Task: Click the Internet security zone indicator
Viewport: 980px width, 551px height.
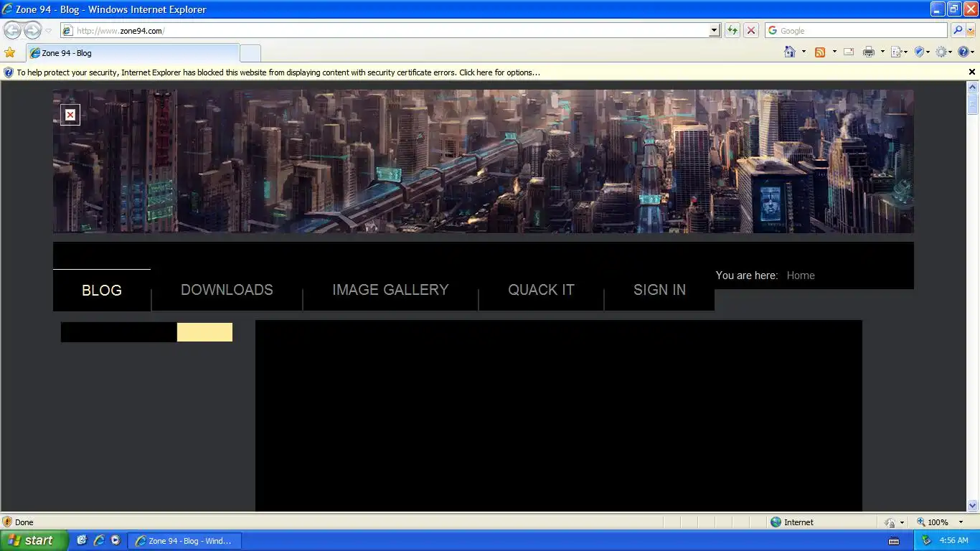Action: pyautogui.click(x=793, y=522)
